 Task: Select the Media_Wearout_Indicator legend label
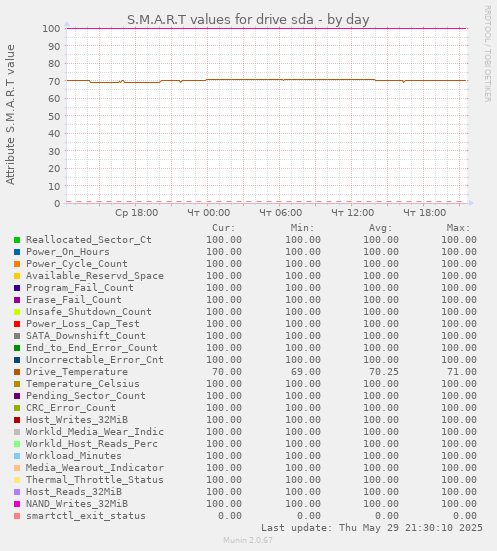(x=95, y=468)
